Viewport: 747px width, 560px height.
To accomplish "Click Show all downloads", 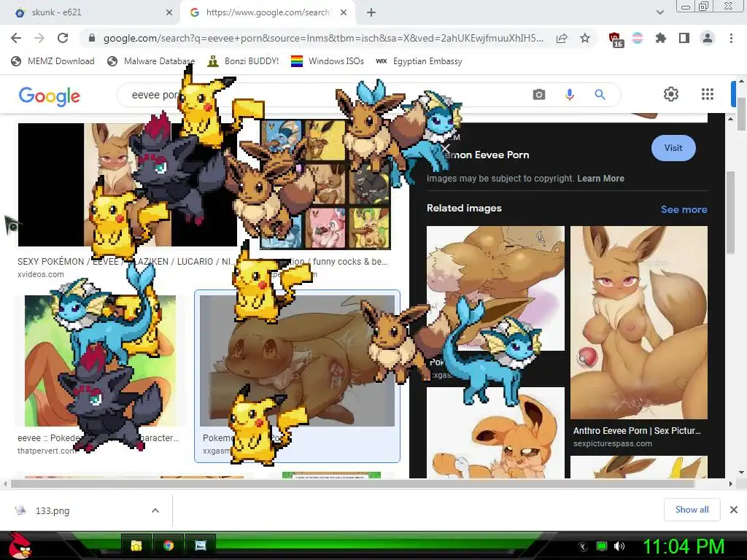I will 692,510.
